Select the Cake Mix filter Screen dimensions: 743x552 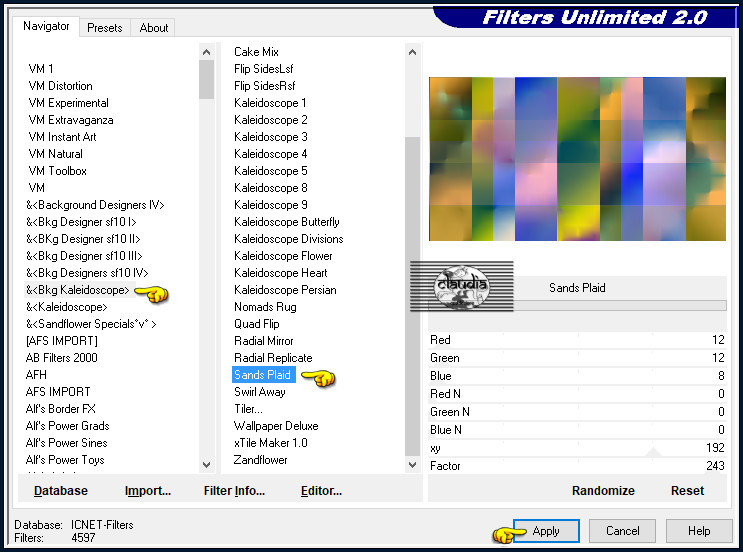tap(256, 52)
